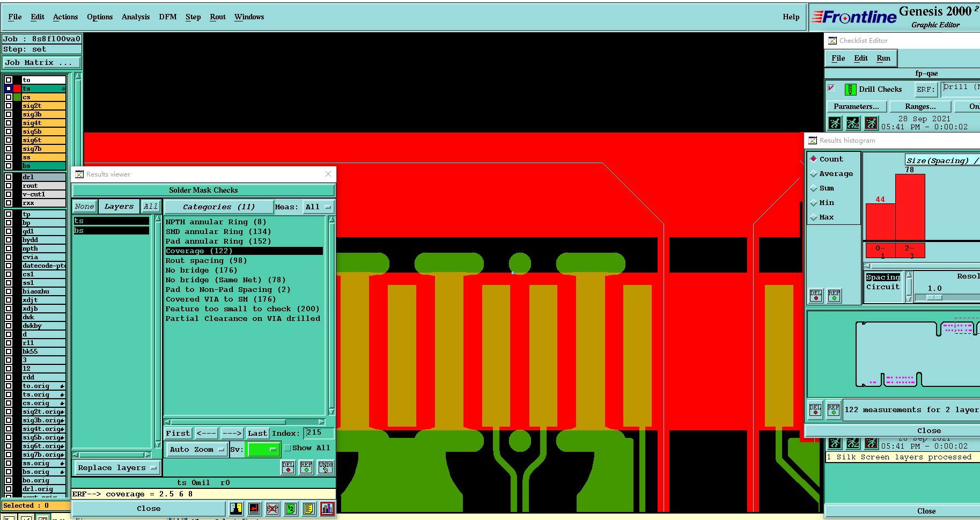Open the DFM menu
Image resolution: width=980 pixels, height=520 pixels.
click(168, 17)
